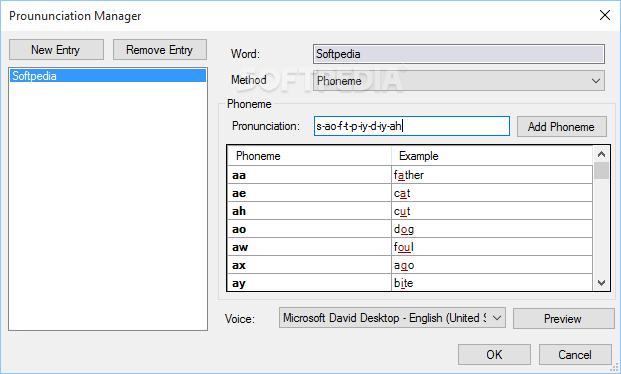
Task: Click the 'cat' example cell
Action: [x=492, y=193]
